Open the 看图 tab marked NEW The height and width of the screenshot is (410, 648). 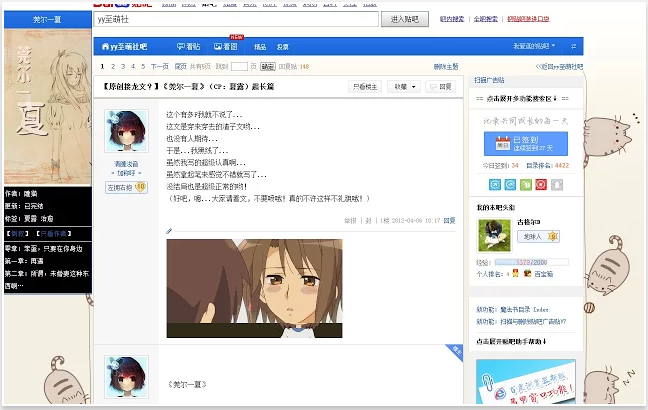226,47
